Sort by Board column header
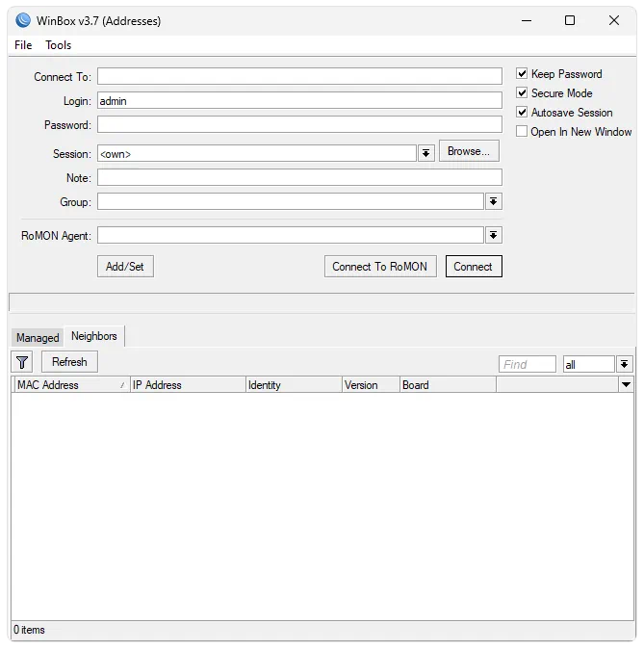Image resolution: width=644 pixels, height=650 pixels. coord(448,384)
